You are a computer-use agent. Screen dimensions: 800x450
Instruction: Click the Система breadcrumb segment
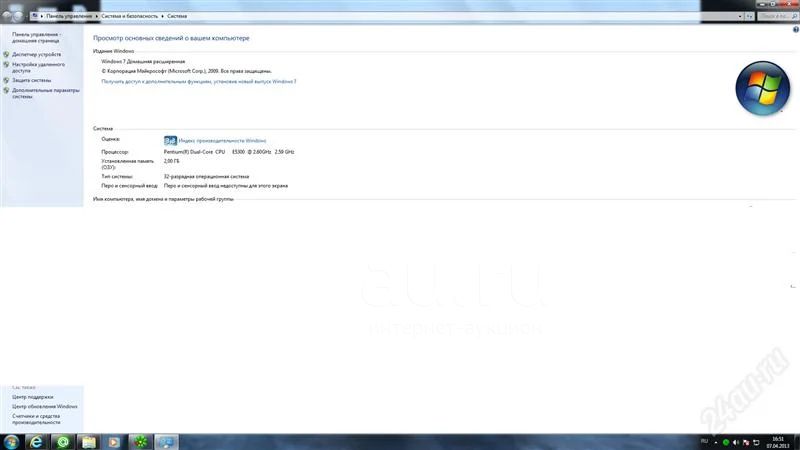(177, 16)
